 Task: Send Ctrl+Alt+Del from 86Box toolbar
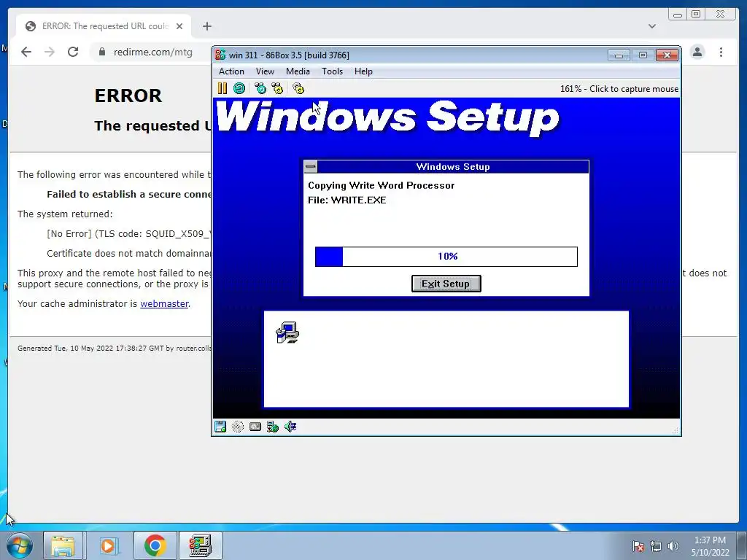[x=260, y=88]
